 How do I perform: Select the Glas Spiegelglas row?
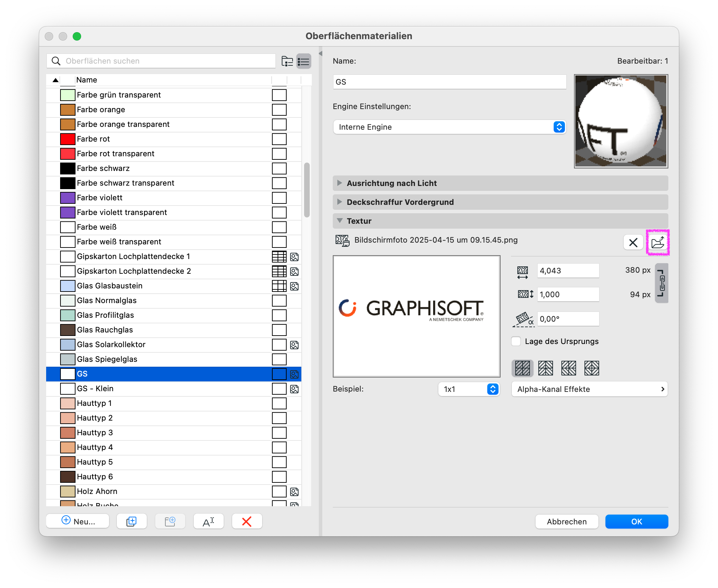click(x=174, y=359)
